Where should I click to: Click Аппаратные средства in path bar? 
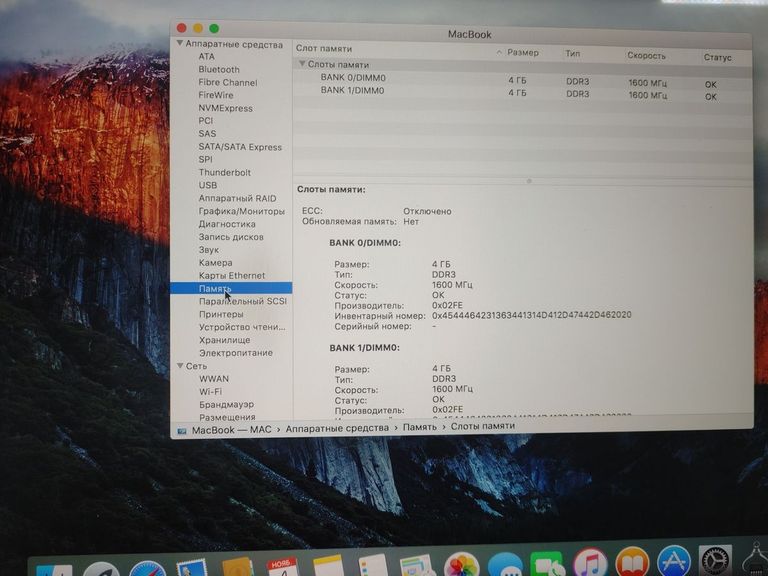coord(337,428)
